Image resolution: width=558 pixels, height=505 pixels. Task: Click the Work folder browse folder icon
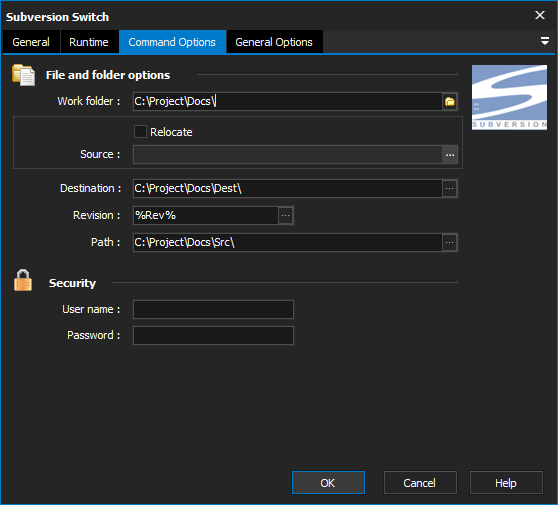coord(450,101)
